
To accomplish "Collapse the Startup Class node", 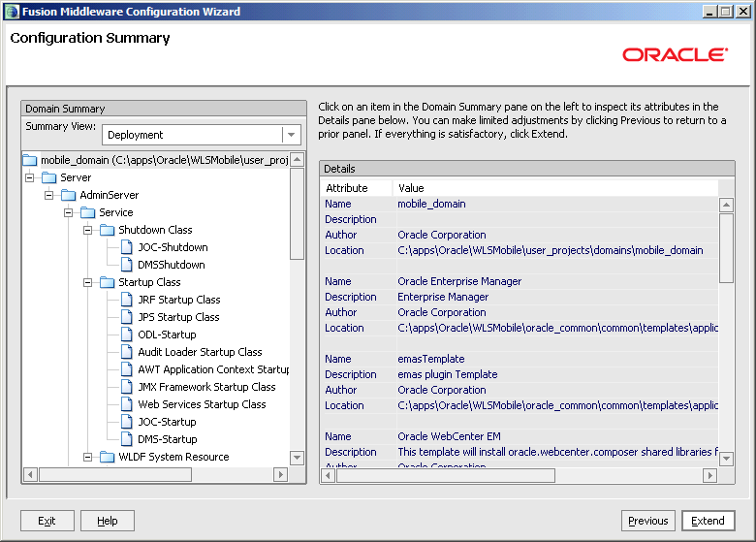I will point(88,282).
